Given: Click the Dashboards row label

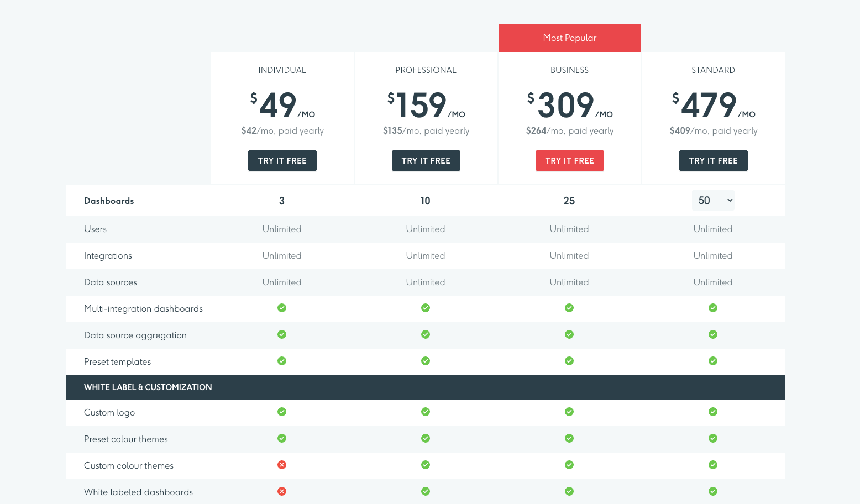Looking at the screenshot, I should [109, 201].
